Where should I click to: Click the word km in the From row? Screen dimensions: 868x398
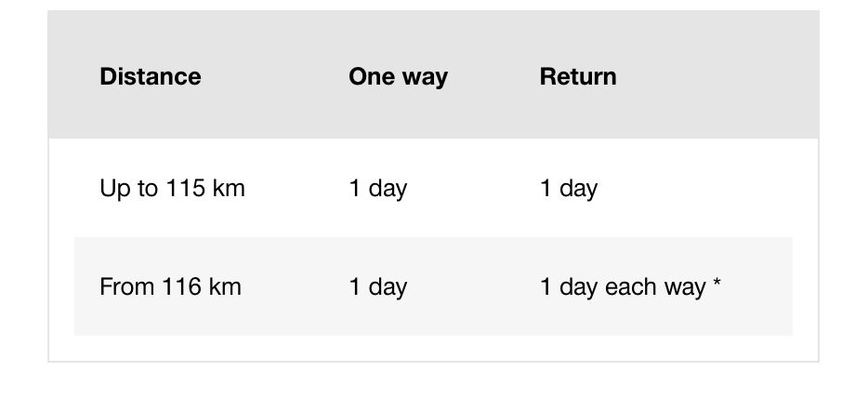click(225, 286)
